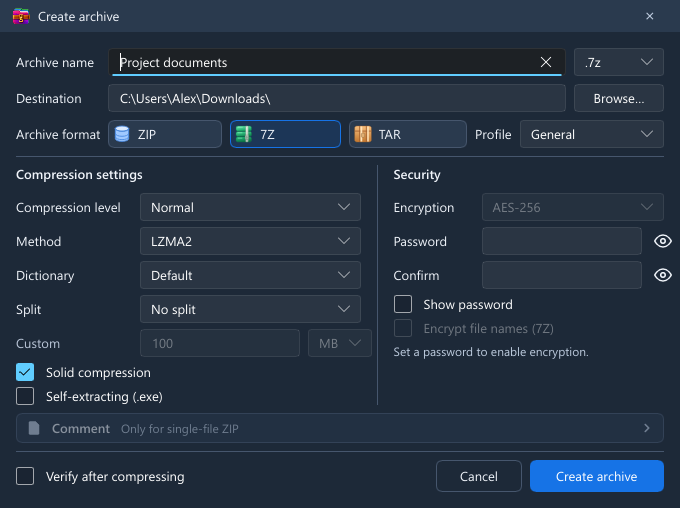Expand the Comment section chevron

tap(647, 429)
